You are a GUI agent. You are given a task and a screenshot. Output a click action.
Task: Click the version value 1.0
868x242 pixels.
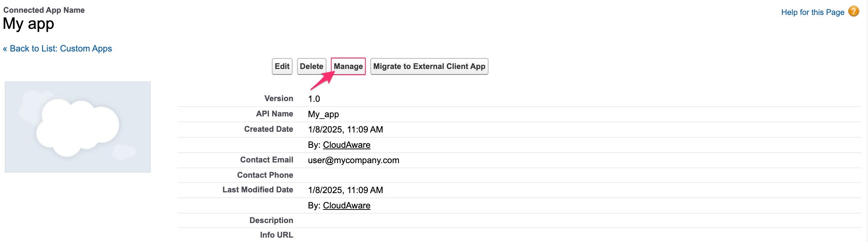(314, 99)
